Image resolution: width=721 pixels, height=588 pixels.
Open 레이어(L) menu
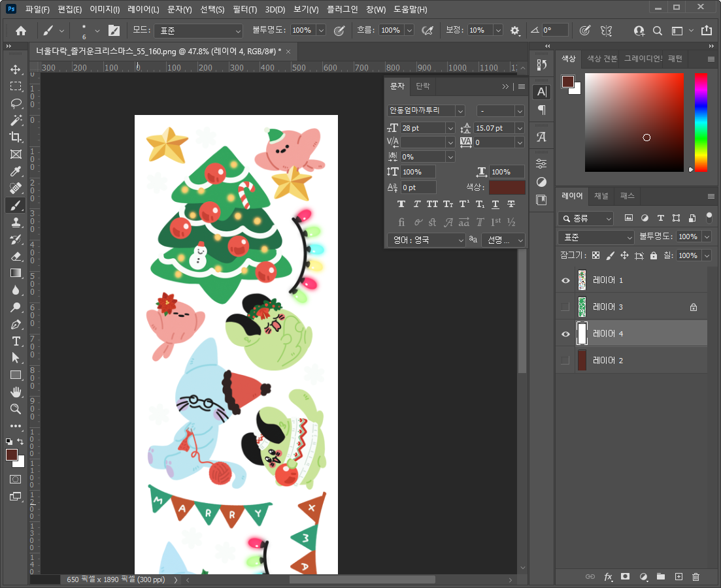(x=143, y=9)
